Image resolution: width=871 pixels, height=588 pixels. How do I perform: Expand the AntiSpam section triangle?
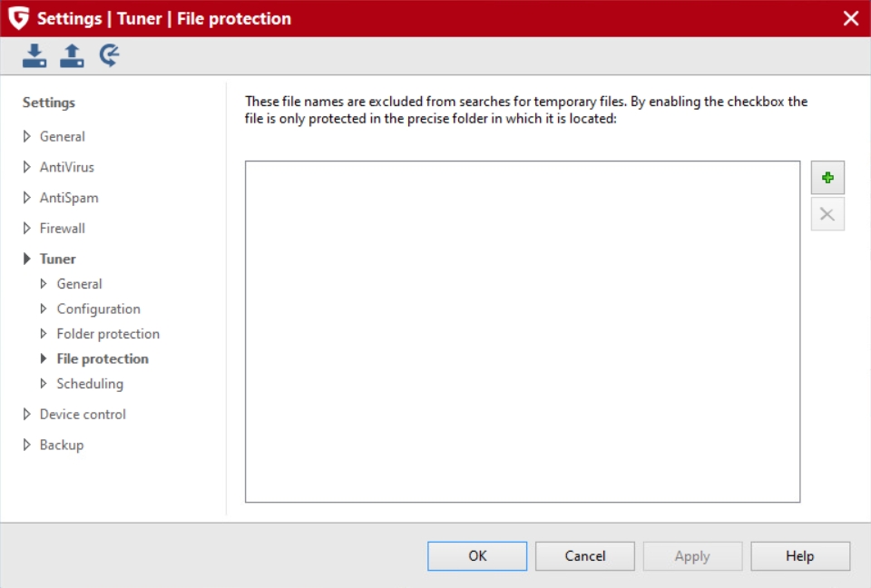(26, 197)
